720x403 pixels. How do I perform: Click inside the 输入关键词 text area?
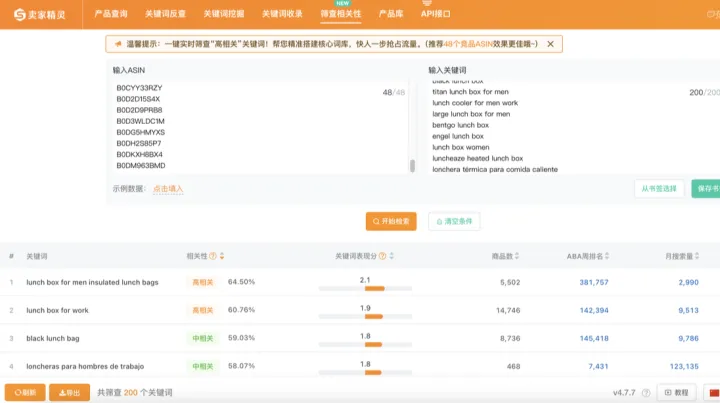coord(574,127)
